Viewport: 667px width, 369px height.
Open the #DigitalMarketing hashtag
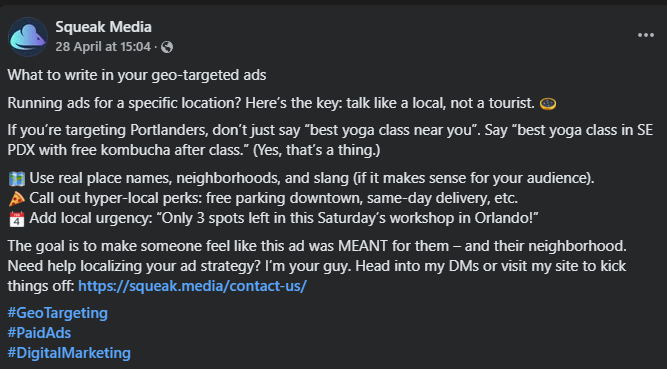coord(69,353)
